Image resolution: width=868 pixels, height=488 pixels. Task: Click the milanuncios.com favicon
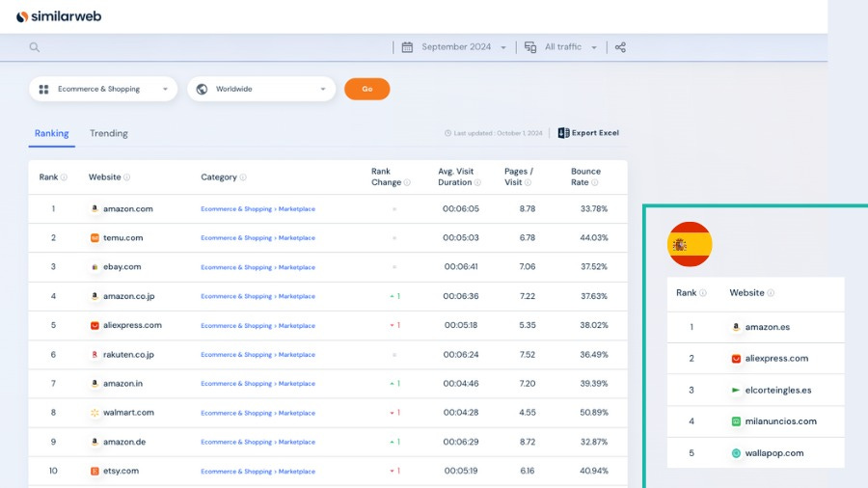point(736,421)
